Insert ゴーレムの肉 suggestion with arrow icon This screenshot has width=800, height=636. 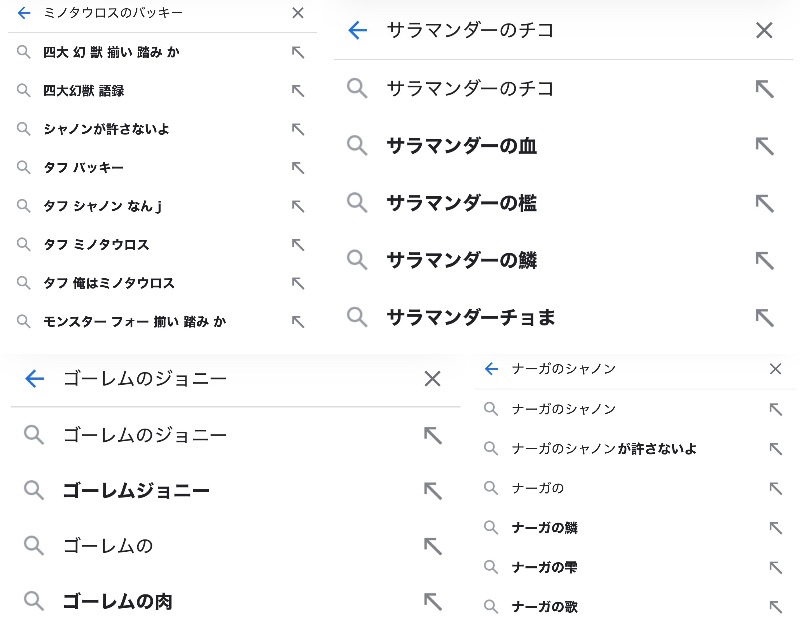432,601
